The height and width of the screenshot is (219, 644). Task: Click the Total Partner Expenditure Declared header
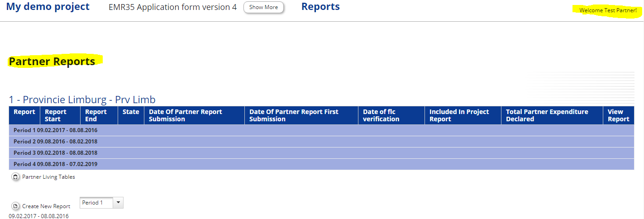(x=547, y=115)
